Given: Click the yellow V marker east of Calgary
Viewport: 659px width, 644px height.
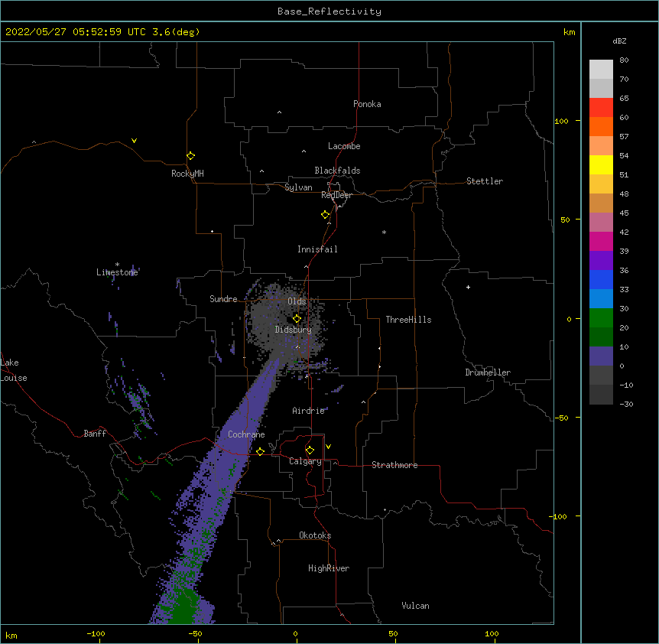Looking at the screenshot, I should coord(328,447).
